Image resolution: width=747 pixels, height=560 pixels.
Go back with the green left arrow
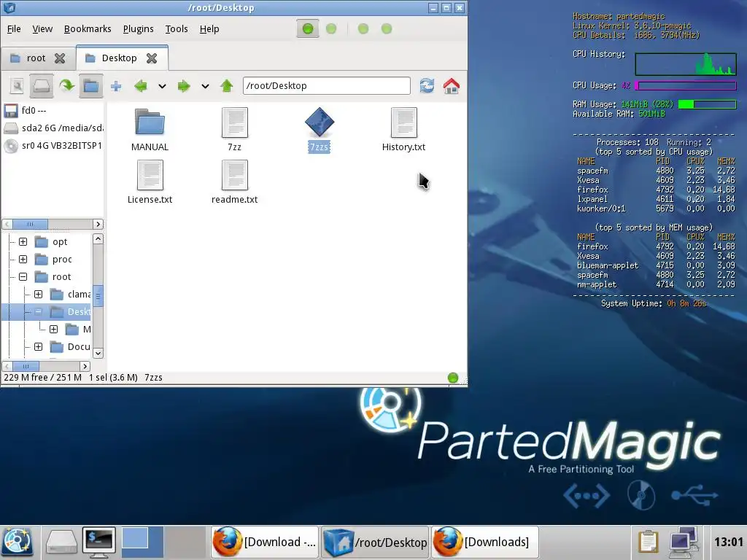141,86
